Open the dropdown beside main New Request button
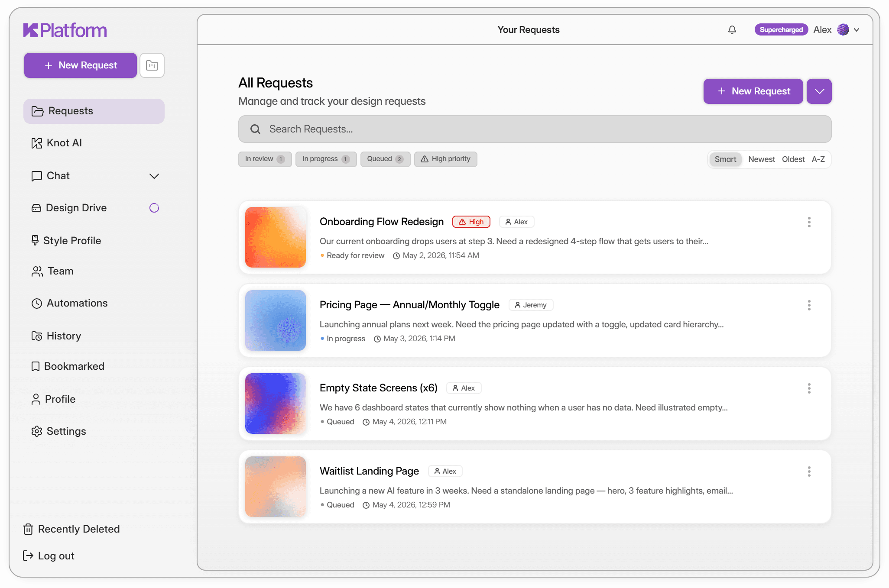889x588 pixels. 819,91
